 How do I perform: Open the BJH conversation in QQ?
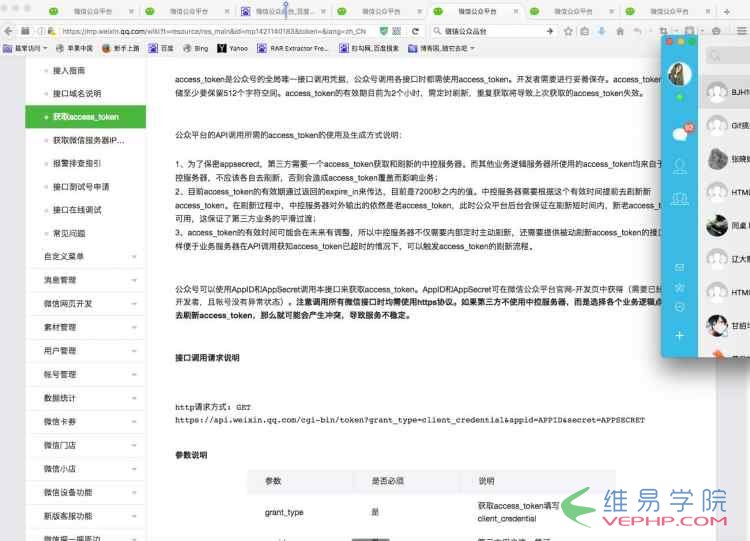point(726,92)
